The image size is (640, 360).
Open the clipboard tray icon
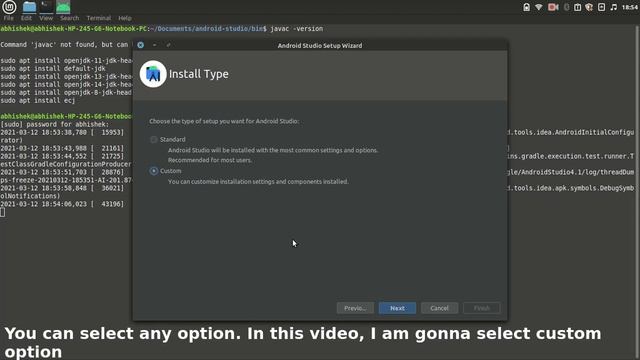pos(577,7)
